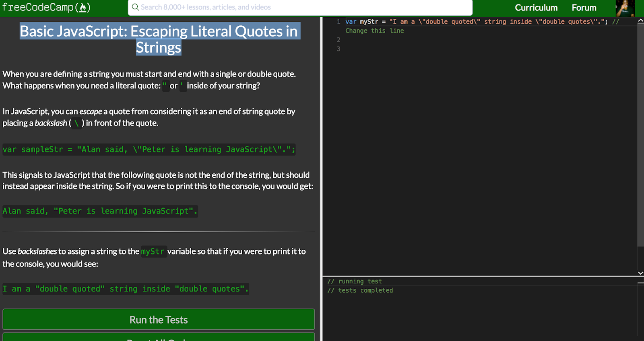Screen dimensions: 644x341
Task: Select line number 2 in editor gutter
Action: (339, 40)
